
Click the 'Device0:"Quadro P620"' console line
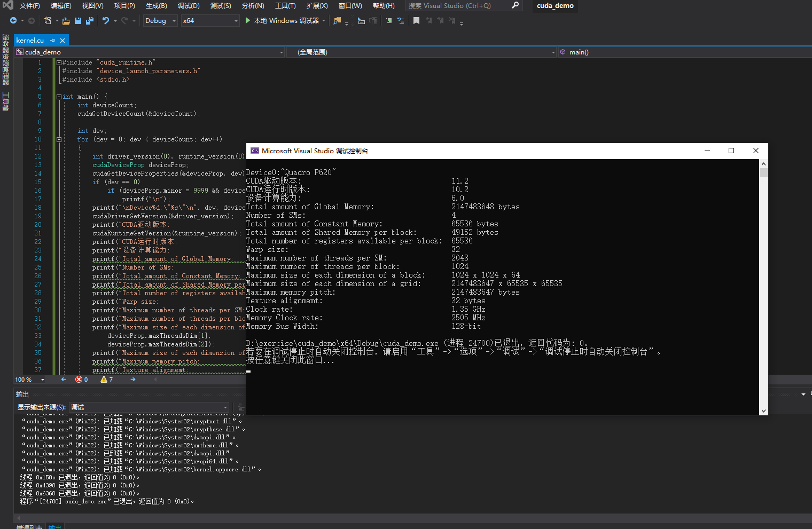291,172
